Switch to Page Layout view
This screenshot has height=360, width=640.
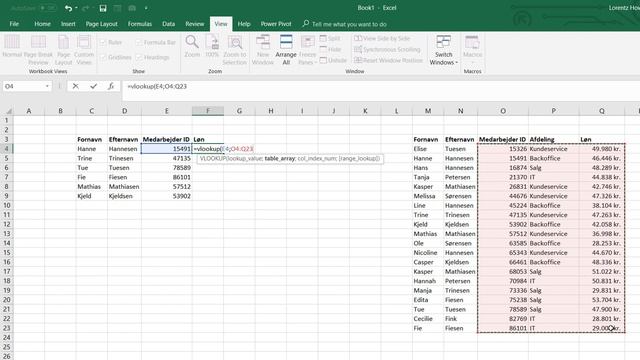(63, 50)
